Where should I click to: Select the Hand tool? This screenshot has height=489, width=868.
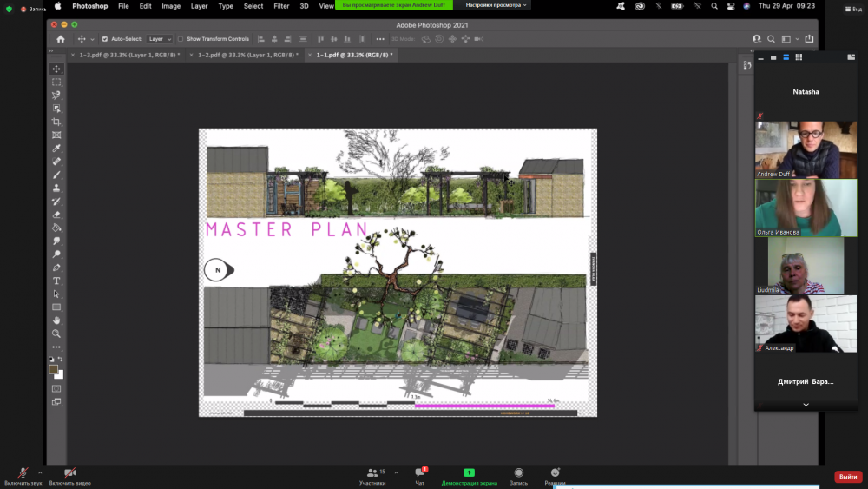click(x=56, y=320)
